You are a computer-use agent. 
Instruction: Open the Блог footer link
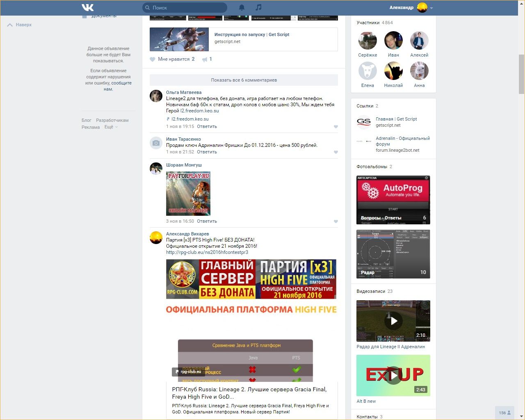point(87,120)
